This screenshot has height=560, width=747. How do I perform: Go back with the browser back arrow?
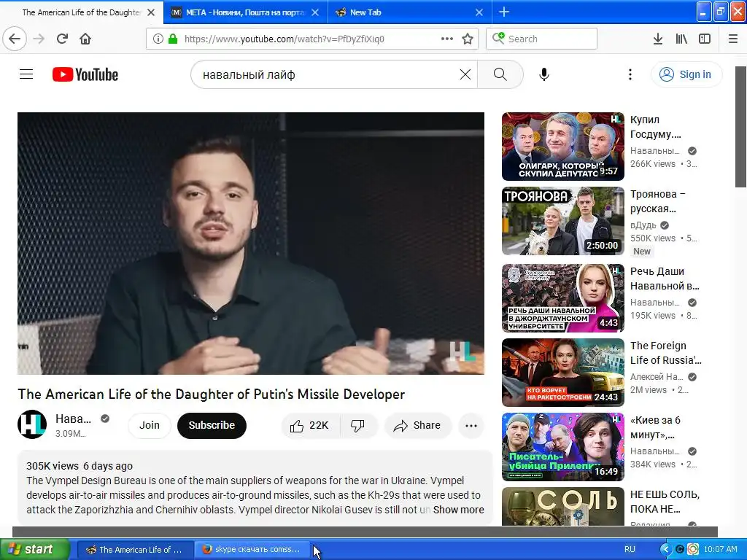pos(15,39)
